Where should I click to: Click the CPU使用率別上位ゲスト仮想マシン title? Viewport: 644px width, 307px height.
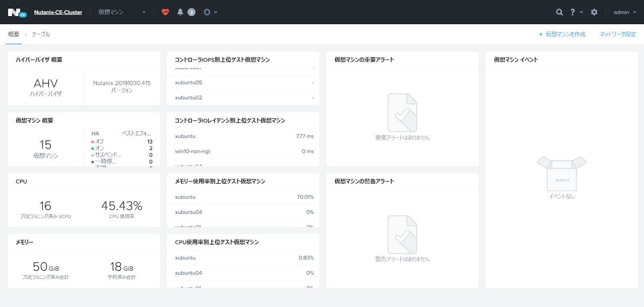click(217, 242)
